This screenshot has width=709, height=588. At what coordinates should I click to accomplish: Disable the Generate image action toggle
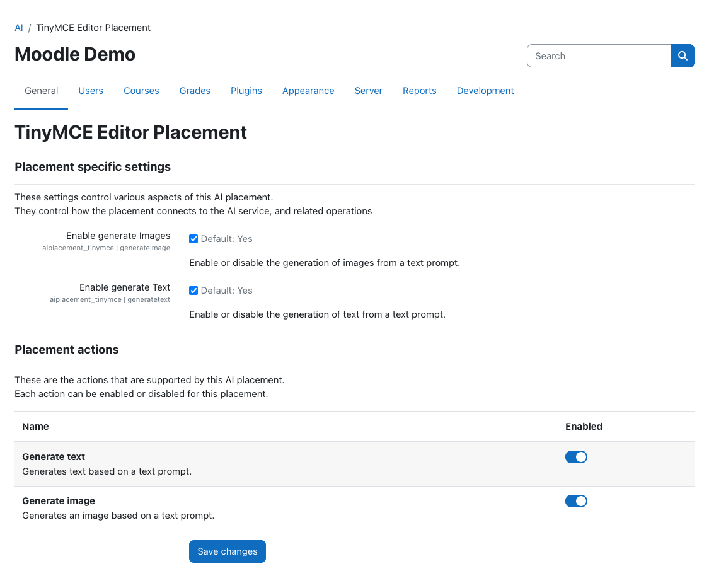pyautogui.click(x=576, y=501)
